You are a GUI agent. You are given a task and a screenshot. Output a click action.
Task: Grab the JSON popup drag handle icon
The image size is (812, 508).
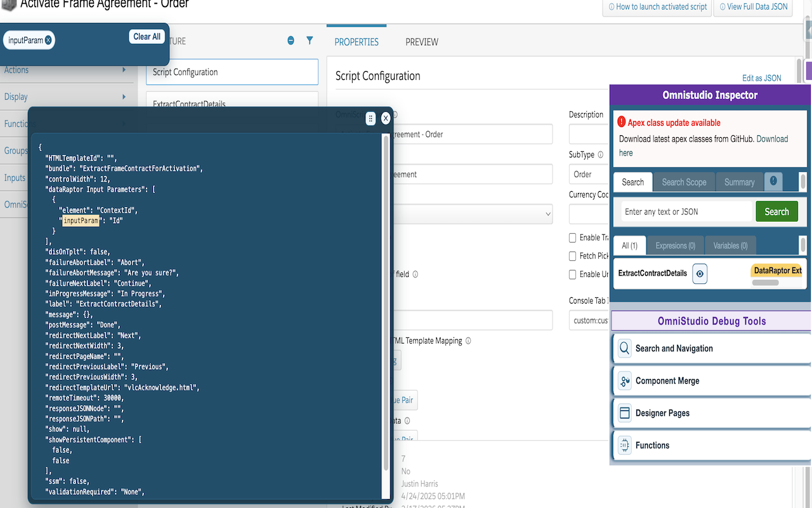[371, 118]
